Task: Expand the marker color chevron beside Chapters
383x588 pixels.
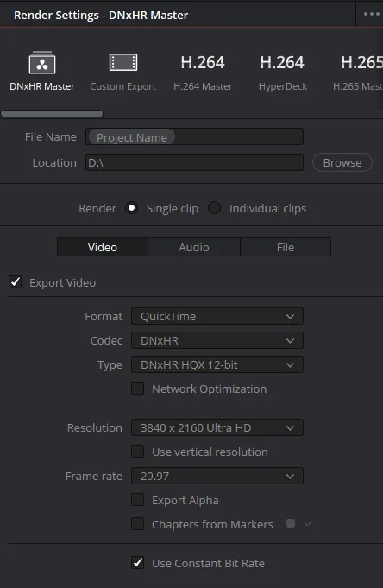Action: click(x=307, y=524)
